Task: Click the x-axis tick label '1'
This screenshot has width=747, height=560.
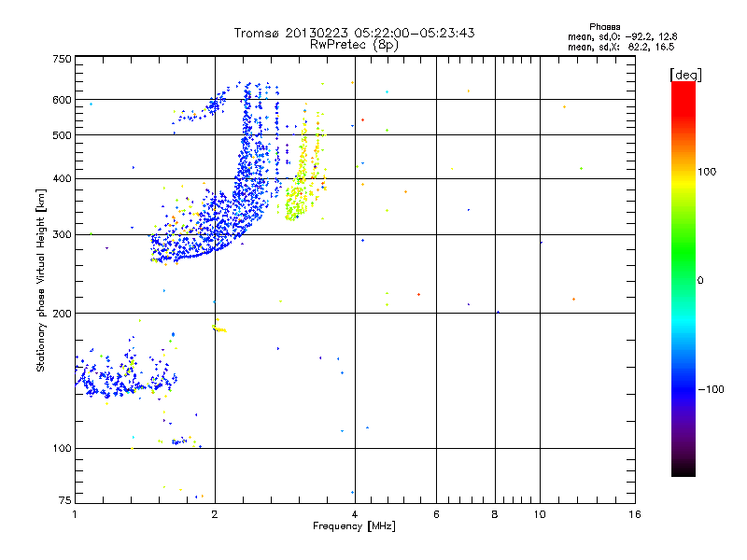Action: [x=75, y=514]
